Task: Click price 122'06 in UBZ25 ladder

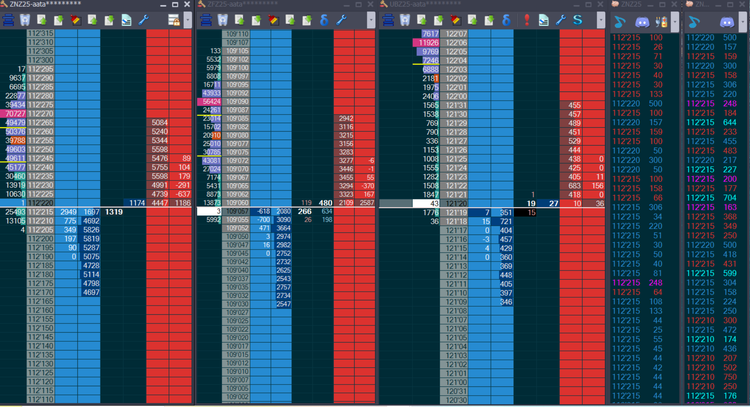Action: tap(453, 43)
